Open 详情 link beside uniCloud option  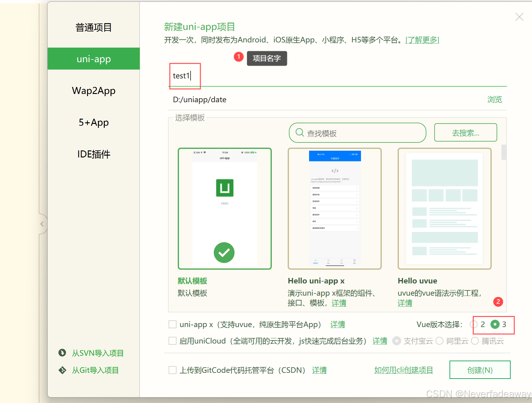tap(380, 341)
